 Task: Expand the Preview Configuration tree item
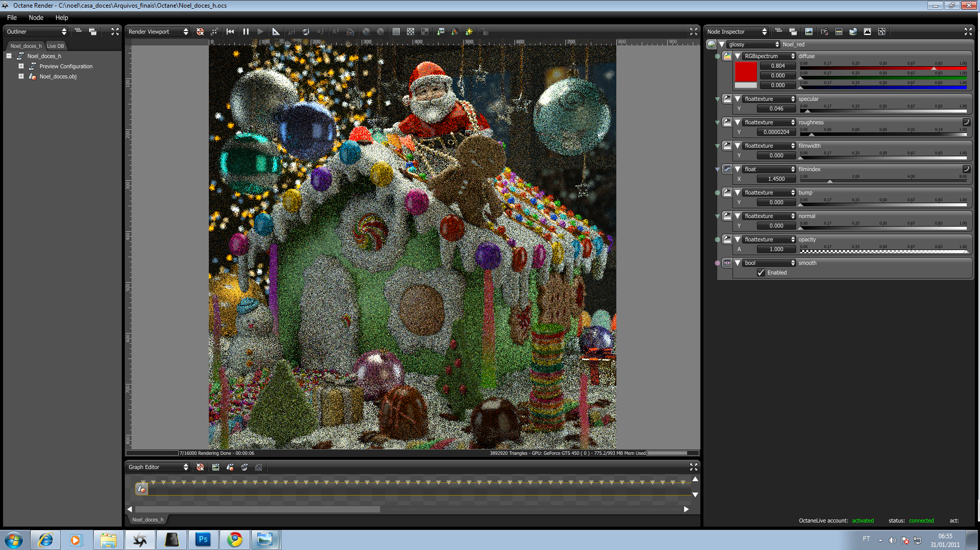point(21,66)
